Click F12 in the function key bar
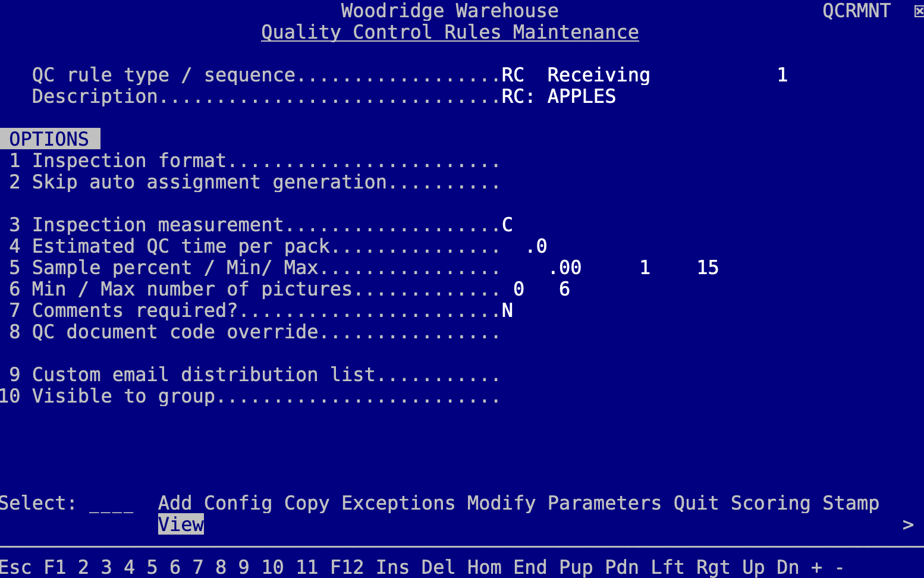 (347, 567)
